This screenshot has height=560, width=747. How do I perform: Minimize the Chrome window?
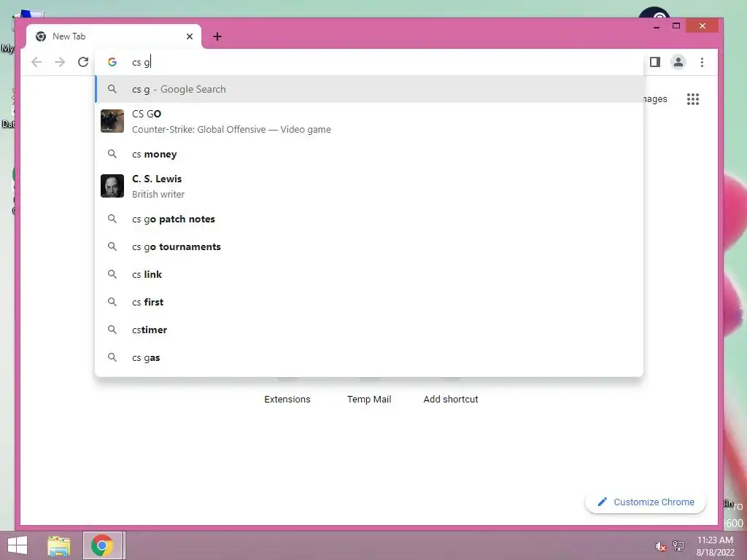pos(657,26)
